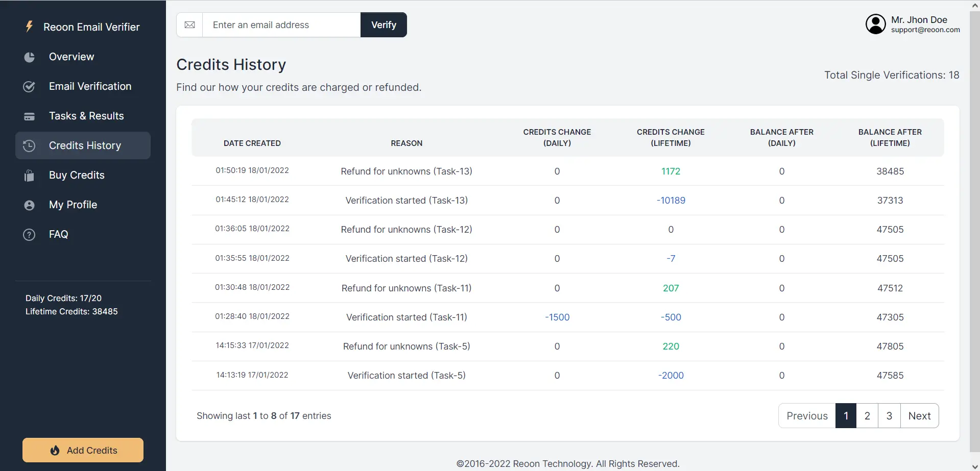Click the lightning bolt logo icon

[30, 27]
